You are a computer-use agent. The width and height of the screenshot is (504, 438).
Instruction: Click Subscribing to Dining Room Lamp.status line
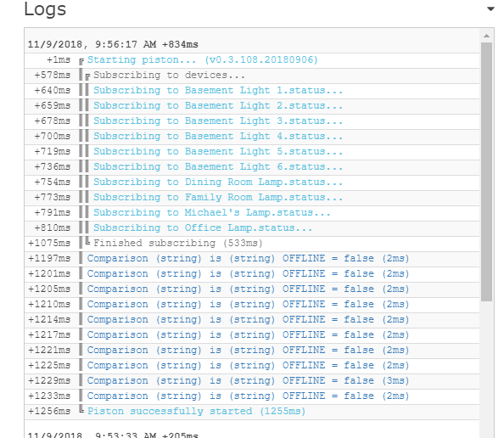coord(218,182)
